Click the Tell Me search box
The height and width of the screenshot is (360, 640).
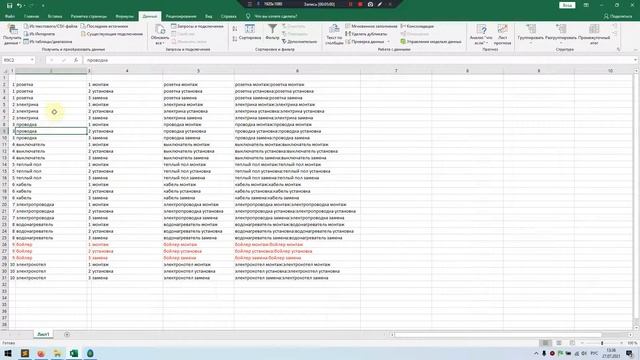click(x=271, y=16)
